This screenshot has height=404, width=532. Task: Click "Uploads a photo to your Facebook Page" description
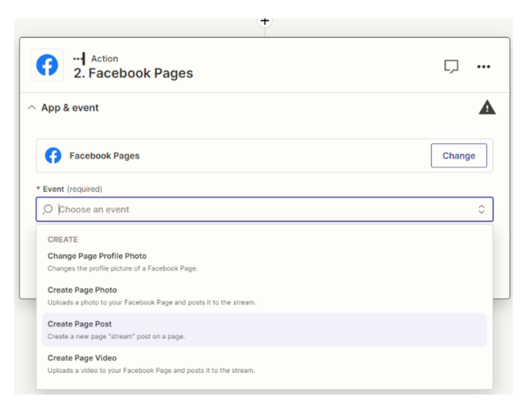152,302
